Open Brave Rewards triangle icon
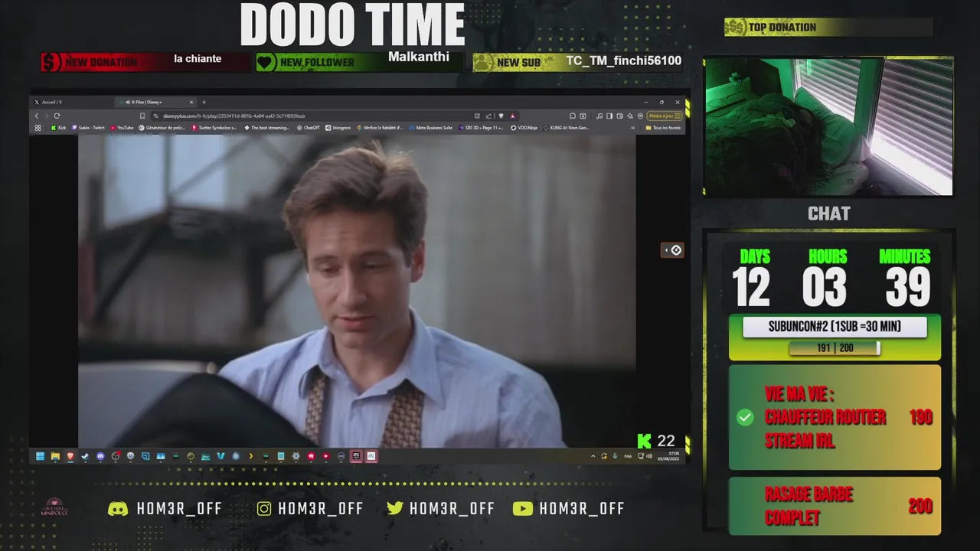980x551 pixels. (513, 116)
